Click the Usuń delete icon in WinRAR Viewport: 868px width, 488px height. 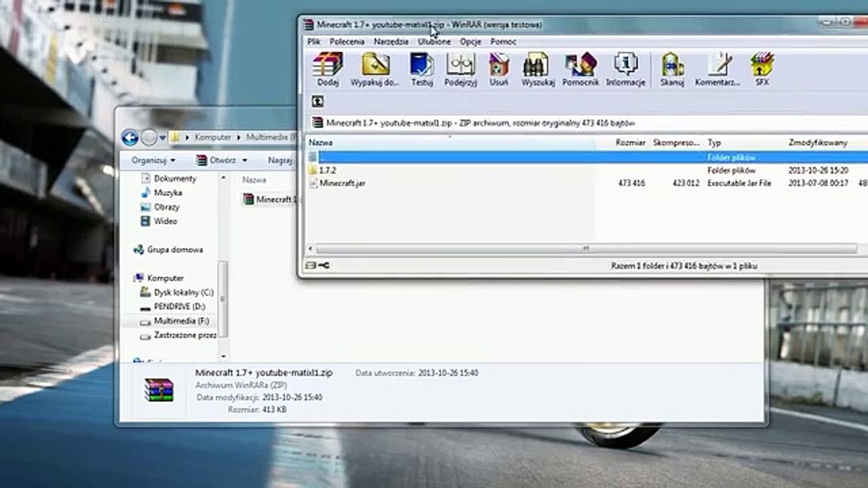tap(499, 69)
